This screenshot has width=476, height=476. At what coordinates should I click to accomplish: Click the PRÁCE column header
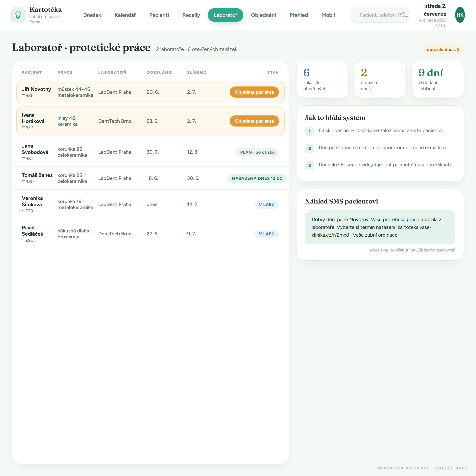point(65,72)
